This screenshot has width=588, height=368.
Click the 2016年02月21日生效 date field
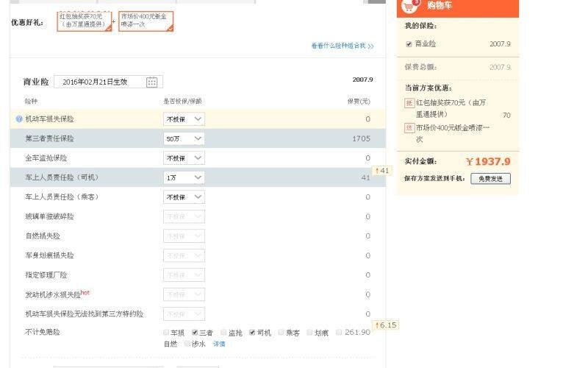click(x=108, y=82)
